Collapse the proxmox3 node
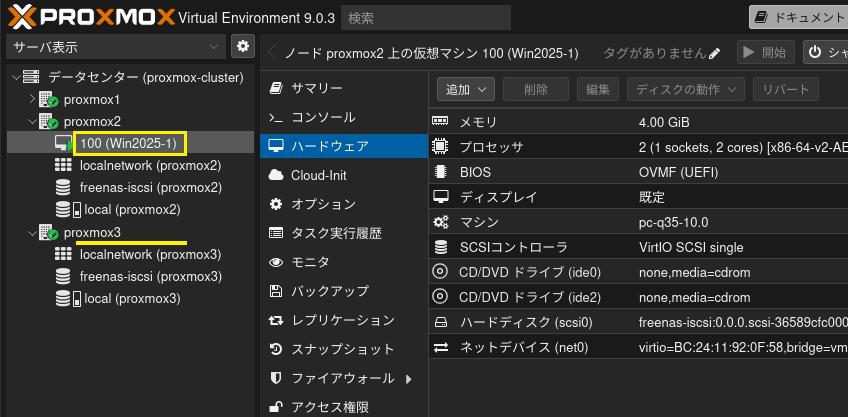Image resolution: width=848 pixels, height=417 pixels. (33, 233)
